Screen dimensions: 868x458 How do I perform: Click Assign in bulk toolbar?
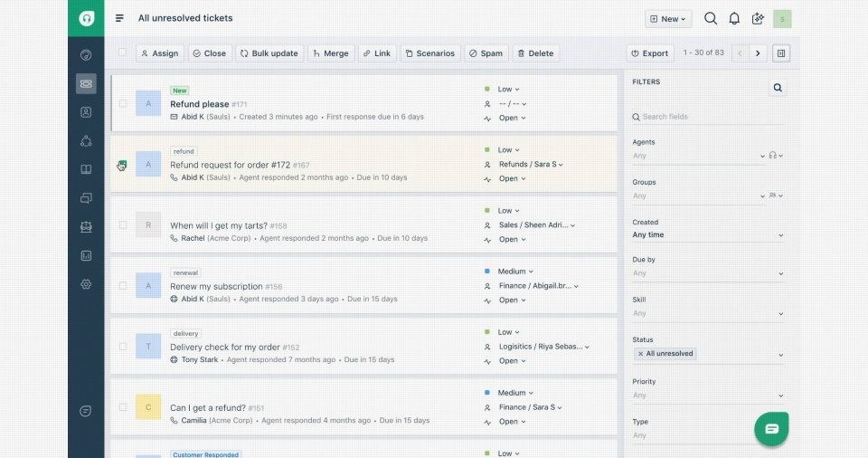coord(160,53)
